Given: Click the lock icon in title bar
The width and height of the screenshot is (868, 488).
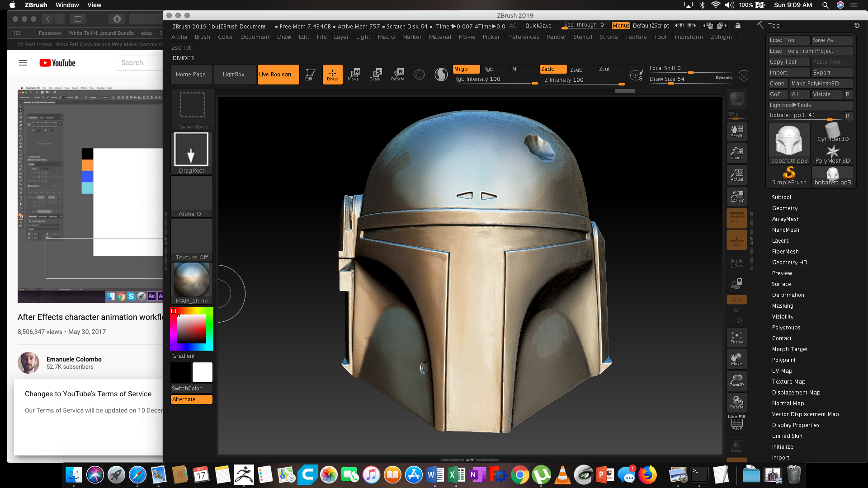Looking at the screenshot, I should click(x=738, y=26).
